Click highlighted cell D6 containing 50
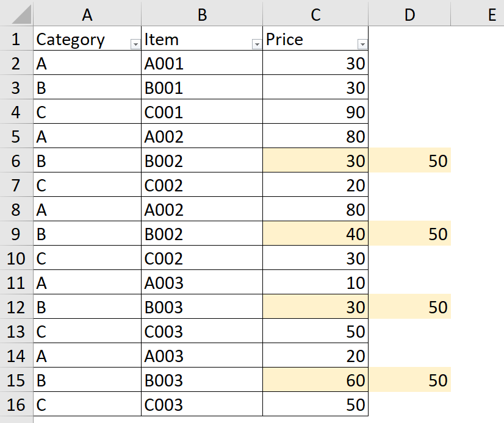 pos(409,161)
